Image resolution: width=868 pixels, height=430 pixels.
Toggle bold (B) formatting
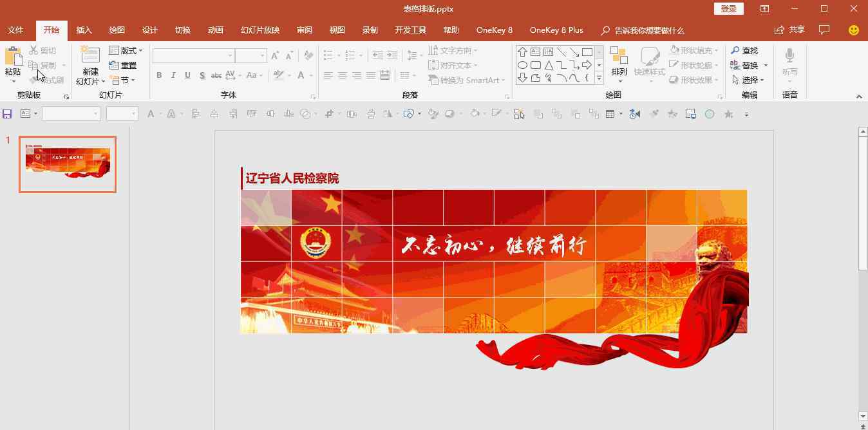159,75
